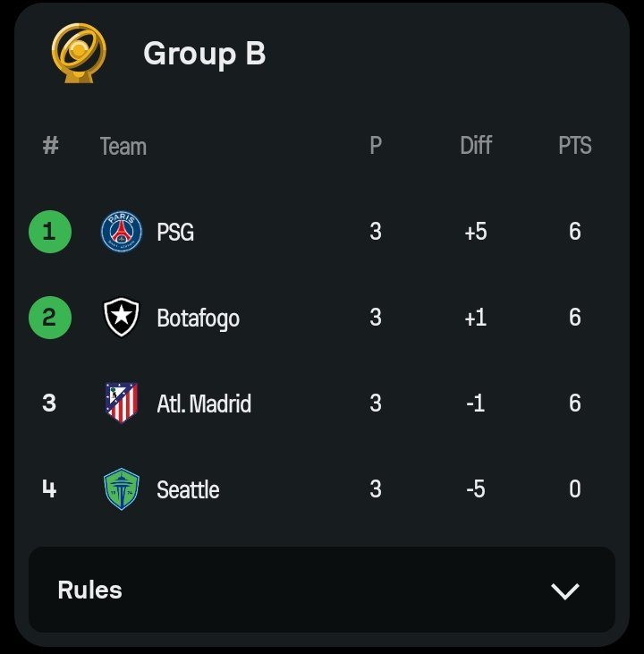This screenshot has width=644, height=654.
Task: Select the Atl. Madrid team name
Action: click(x=204, y=403)
